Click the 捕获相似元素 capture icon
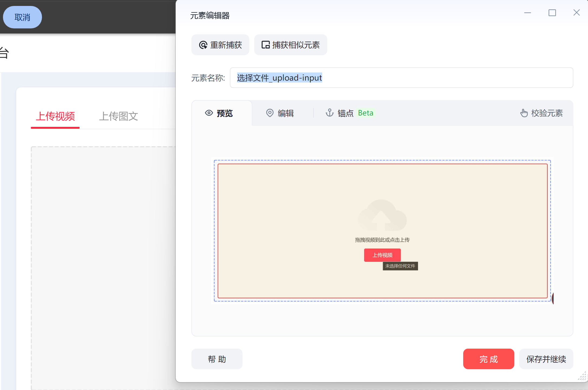This screenshot has height=390, width=588. [266, 45]
